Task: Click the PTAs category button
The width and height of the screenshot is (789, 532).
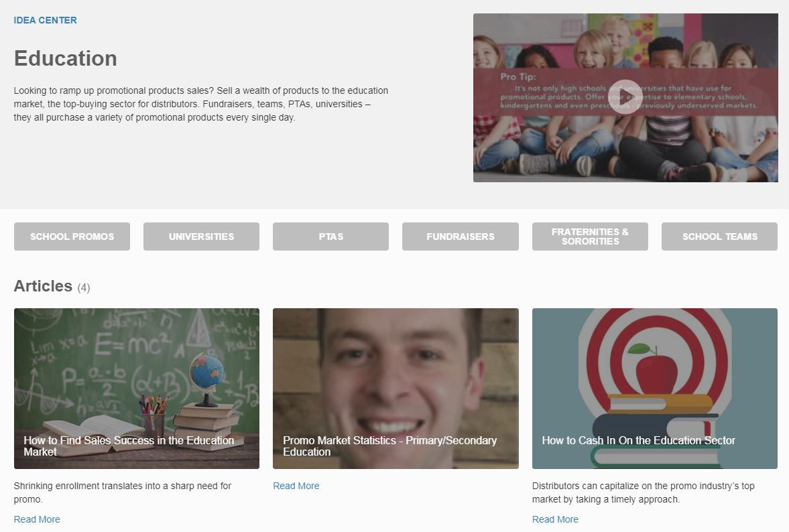Action: point(330,237)
